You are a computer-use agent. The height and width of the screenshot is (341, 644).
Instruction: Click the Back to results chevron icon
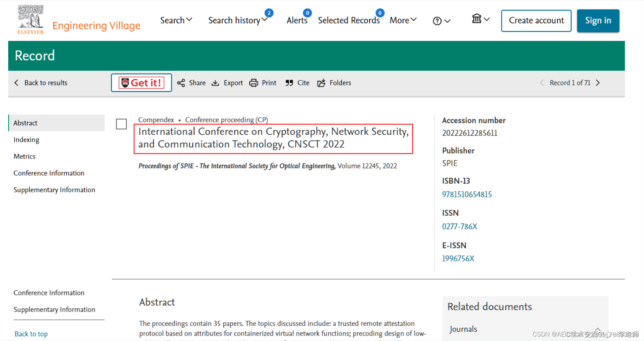pos(16,83)
